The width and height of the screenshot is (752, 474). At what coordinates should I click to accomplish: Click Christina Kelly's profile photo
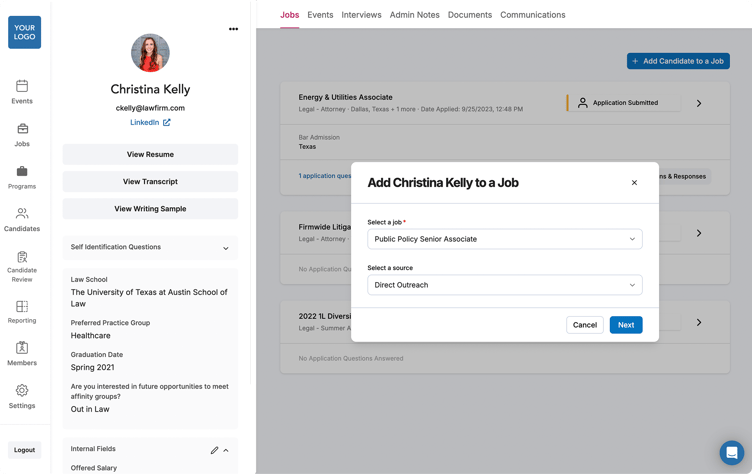click(x=150, y=53)
